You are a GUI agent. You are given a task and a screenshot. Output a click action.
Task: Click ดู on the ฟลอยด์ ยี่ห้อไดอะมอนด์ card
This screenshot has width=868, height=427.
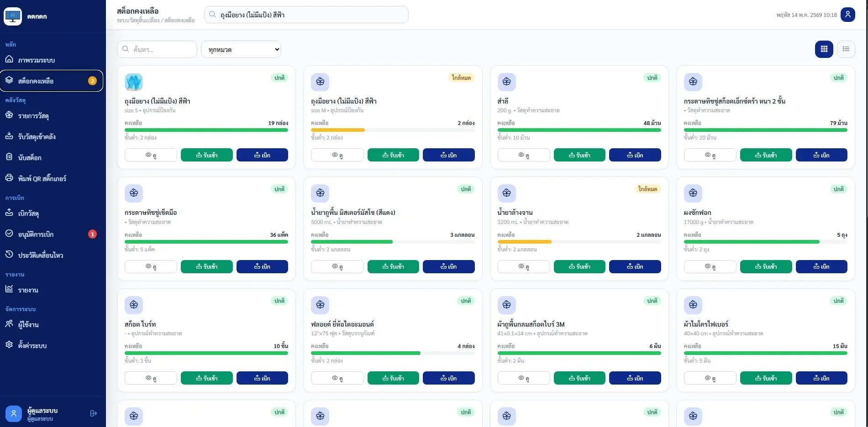coord(337,378)
